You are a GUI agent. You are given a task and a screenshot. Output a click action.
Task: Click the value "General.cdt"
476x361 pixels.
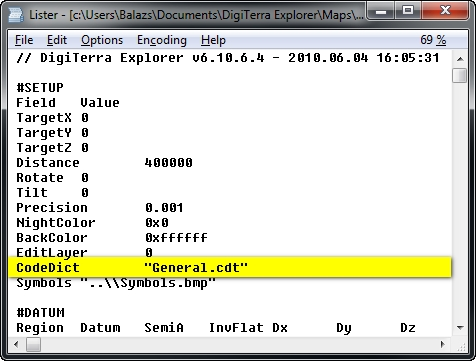click(196, 268)
